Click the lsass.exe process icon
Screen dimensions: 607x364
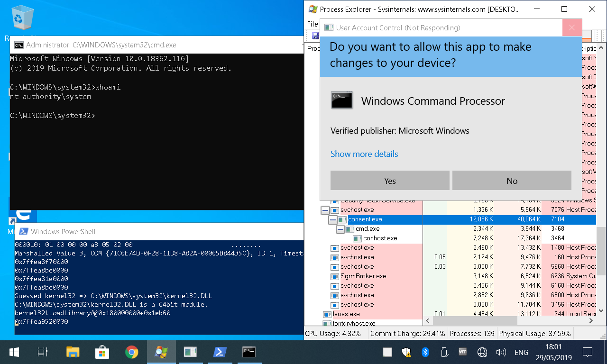point(327,314)
